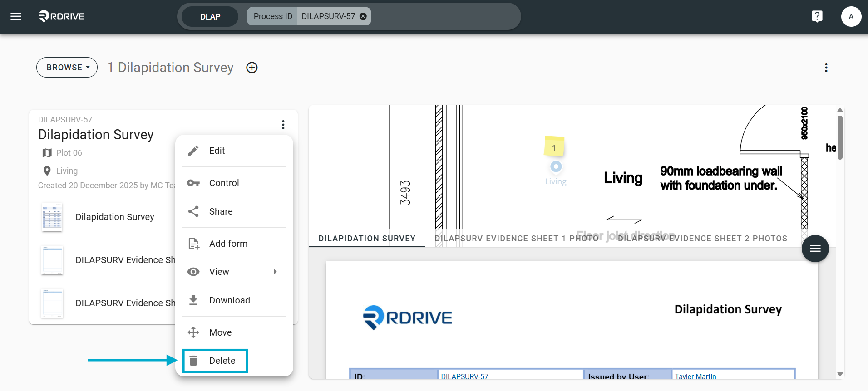Viewport: 868px width, 391px height.
Task: Switch to DILAPSURV EVIDENCE SHEET 1 PHOTO tab
Action: (x=517, y=238)
